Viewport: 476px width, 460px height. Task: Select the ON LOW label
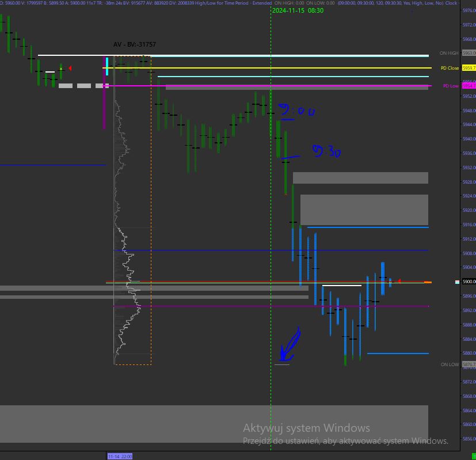[450, 364]
